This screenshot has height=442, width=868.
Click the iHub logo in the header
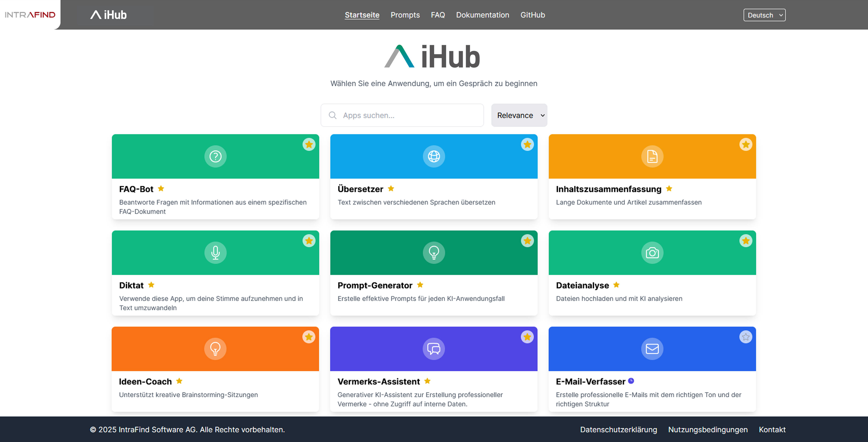[108, 15]
